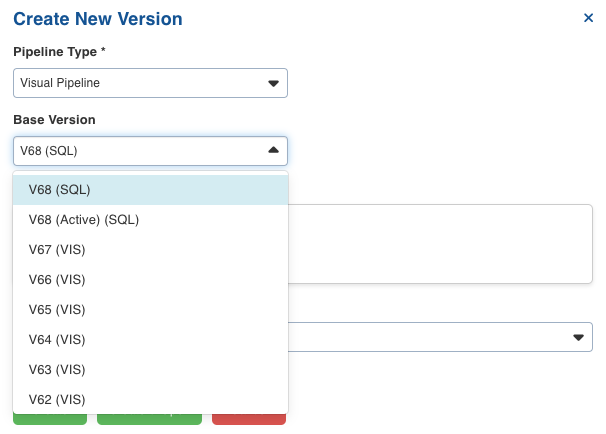Choose V64 (VIS) in dropdown list
Screen dimensions: 606x434
coord(150,340)
